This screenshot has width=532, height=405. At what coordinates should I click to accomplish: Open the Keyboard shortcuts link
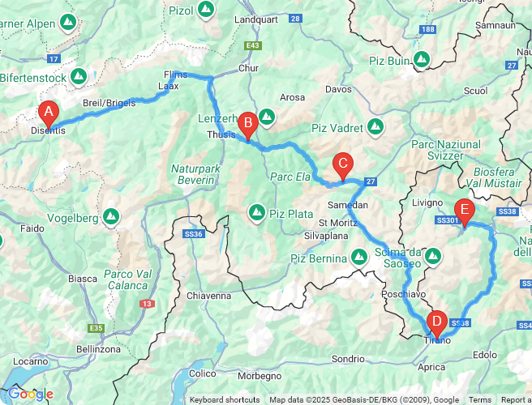click(x=225, y=400)
